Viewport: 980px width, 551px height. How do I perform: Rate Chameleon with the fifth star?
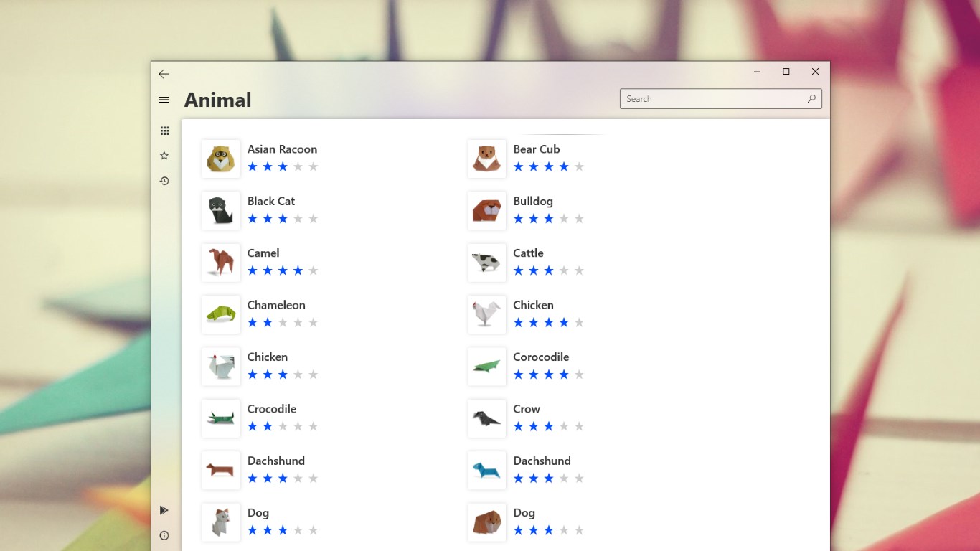coord(313,323)
